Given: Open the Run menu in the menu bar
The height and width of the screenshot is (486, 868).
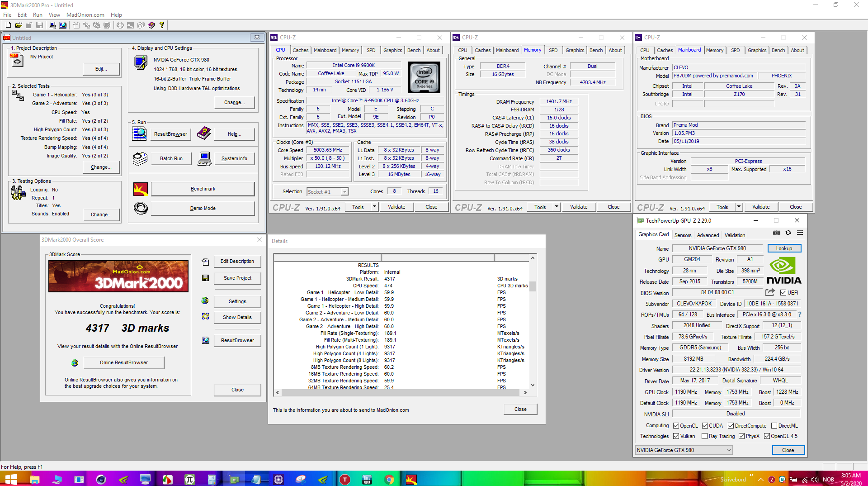Looking at the screenshot, I should pyautogui.click(x=38, y=14).
